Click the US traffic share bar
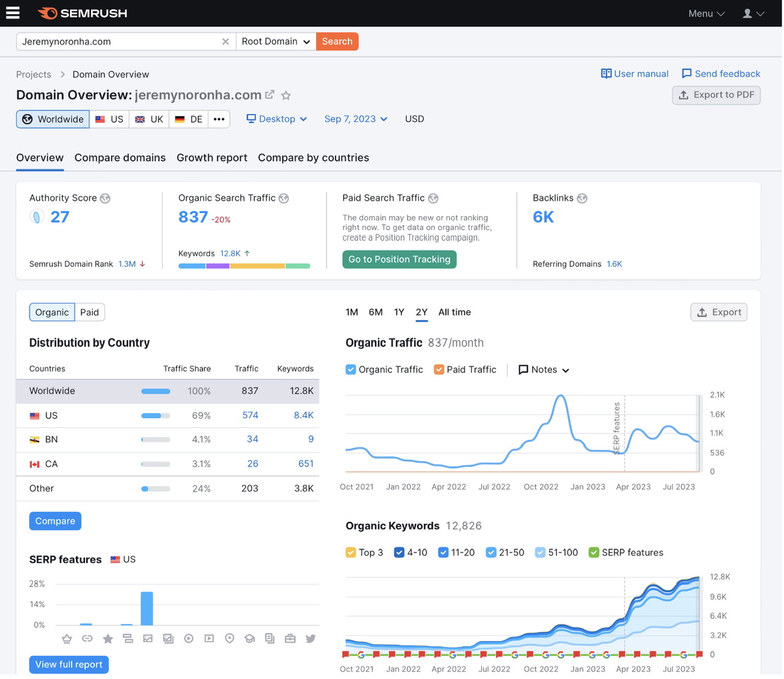 pos(156,416)
